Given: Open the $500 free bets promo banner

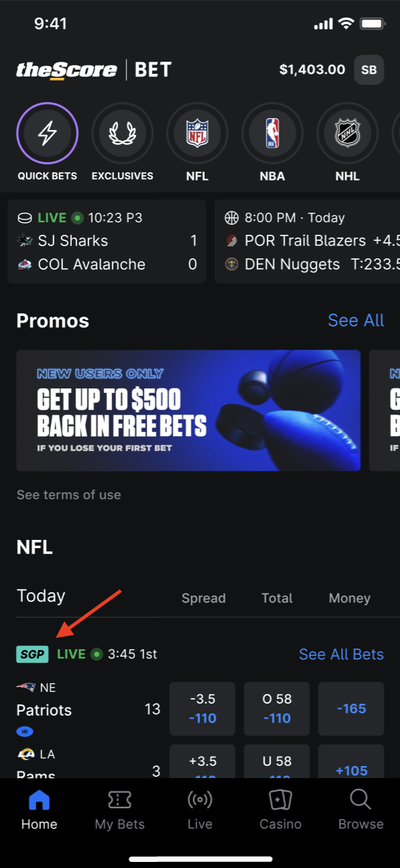Looking at the screenshot, I should click(x=189, y=411).
